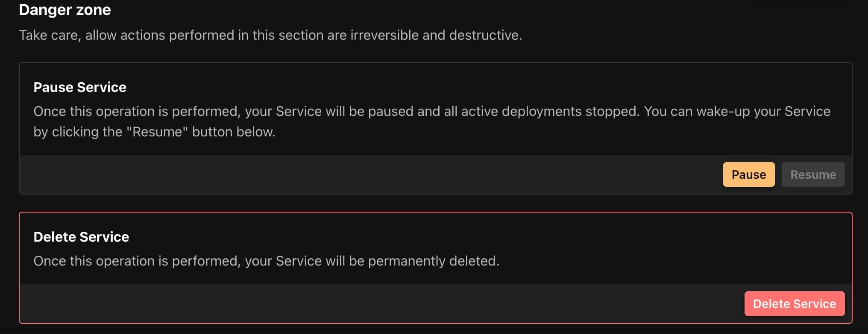The image size is (868, 334).
Task: Click the word "irreversible" in the subtitle
Action: click(384, 35)
